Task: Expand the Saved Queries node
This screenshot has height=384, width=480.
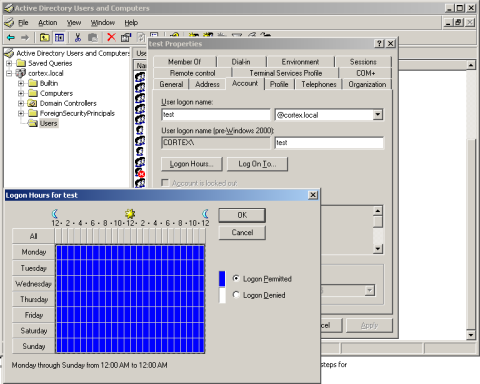Action: (9, 63)
